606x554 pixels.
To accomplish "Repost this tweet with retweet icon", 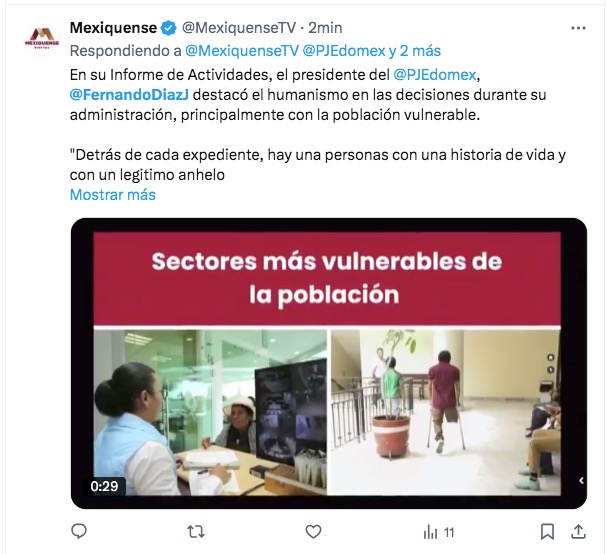I will [x=196, y=532].
